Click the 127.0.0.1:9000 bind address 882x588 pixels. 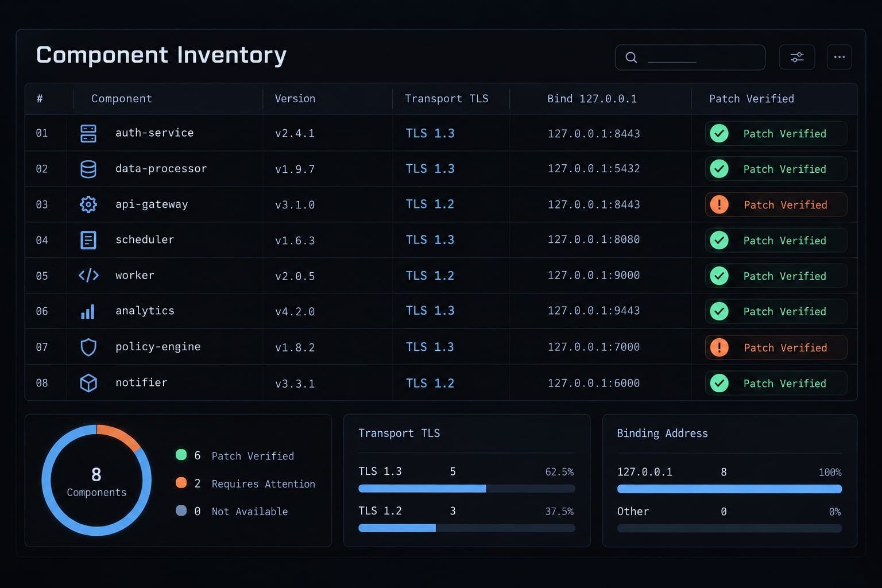[594, 275]
